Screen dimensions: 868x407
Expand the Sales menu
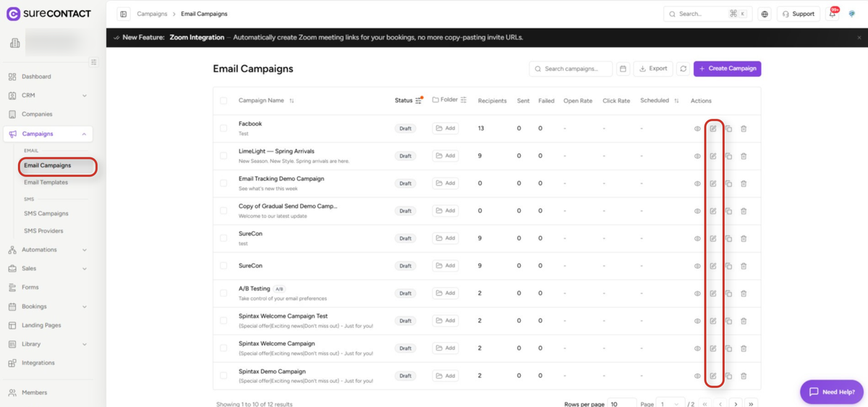pyautogui.click(x=85, y=269)
